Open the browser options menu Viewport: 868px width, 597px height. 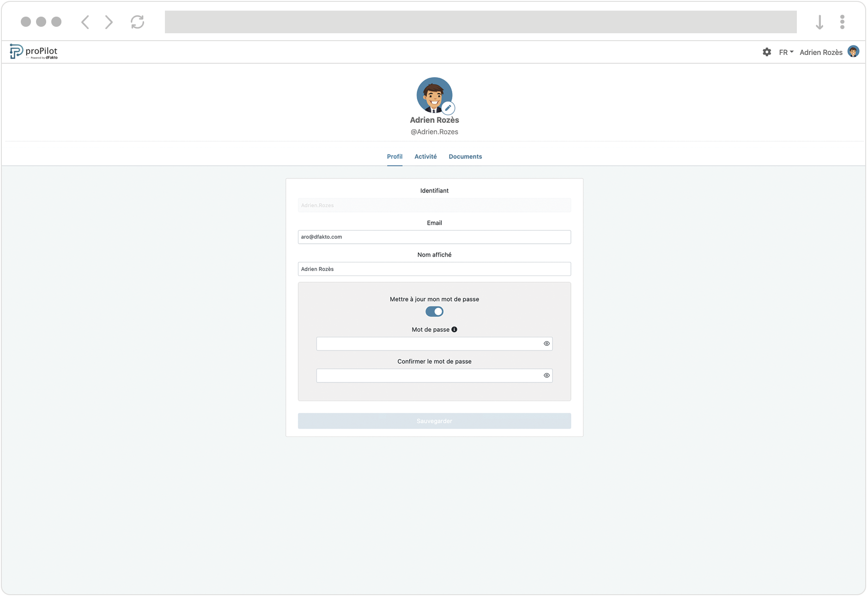click(x=843, y=21)
